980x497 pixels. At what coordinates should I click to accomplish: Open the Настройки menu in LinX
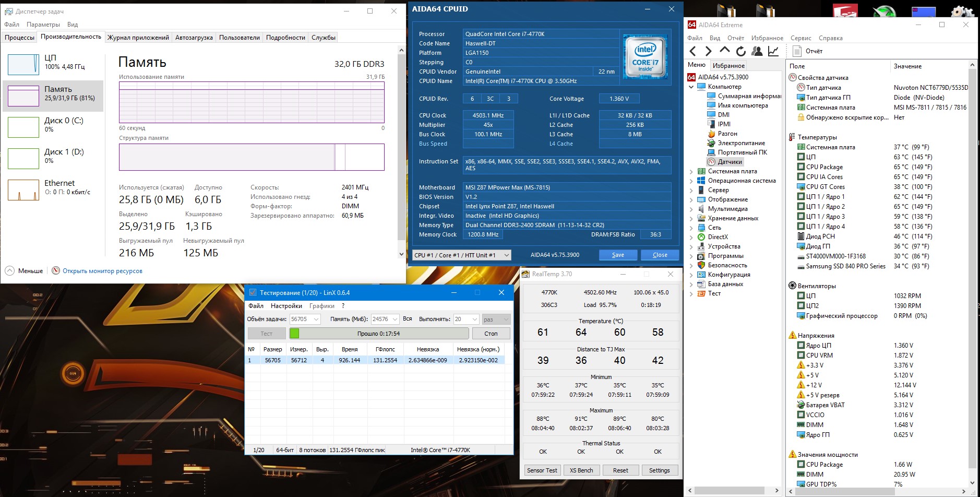[286, 306]
